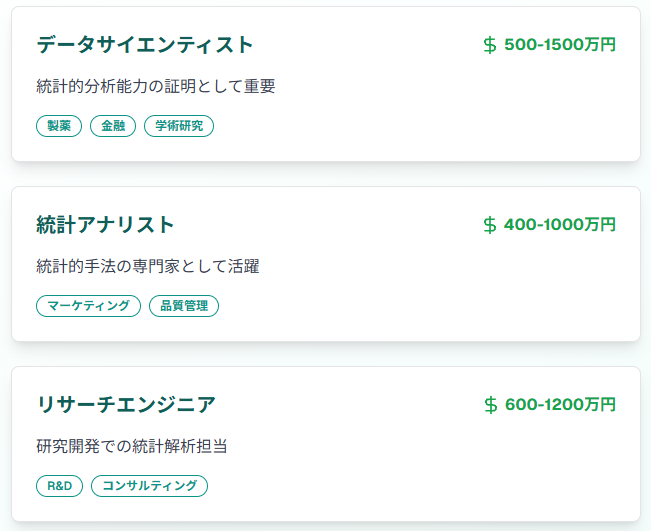The height and width of the screenshot is (531, 651).
Task: Click the マーケティング tag
Action: click(88, 306)
